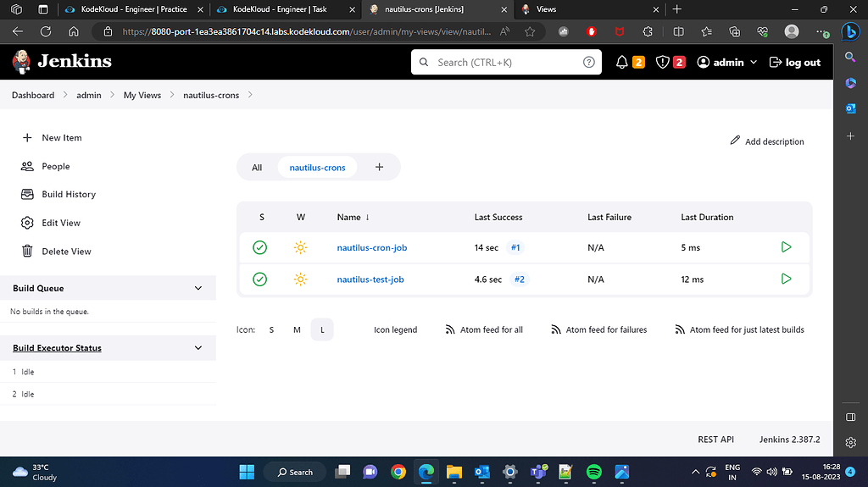Collapse the Build Queue panel
The width and height of the screenshot is (868, 487).
click(x=198, y=288)
